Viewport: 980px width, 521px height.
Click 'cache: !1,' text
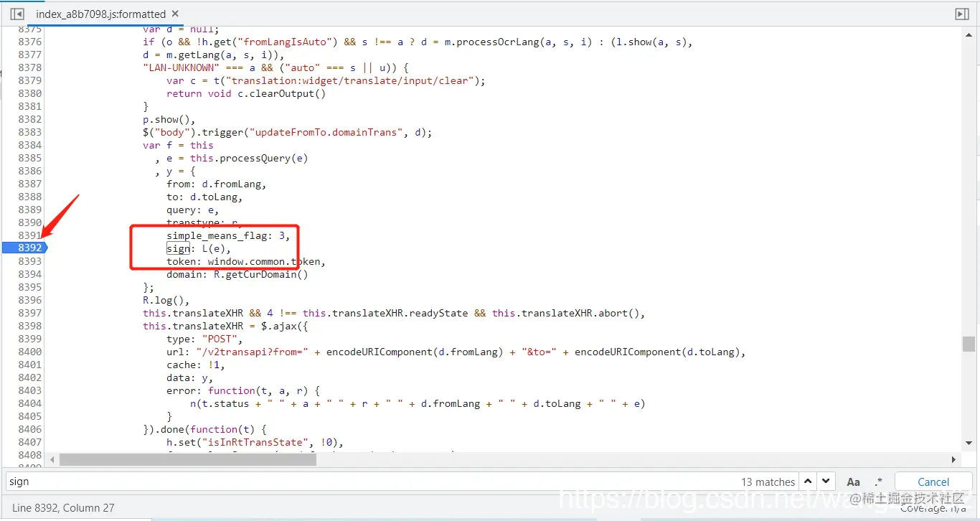pos(196,365)
